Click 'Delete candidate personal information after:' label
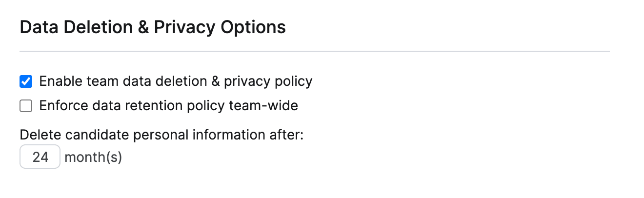Screen dimensions: 644x198 161,135
